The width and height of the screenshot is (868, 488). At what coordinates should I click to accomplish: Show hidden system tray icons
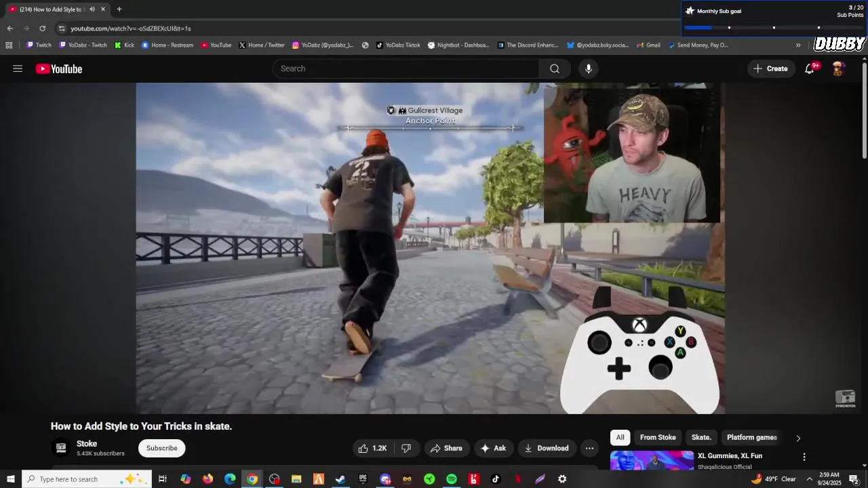tap(809, 479)
